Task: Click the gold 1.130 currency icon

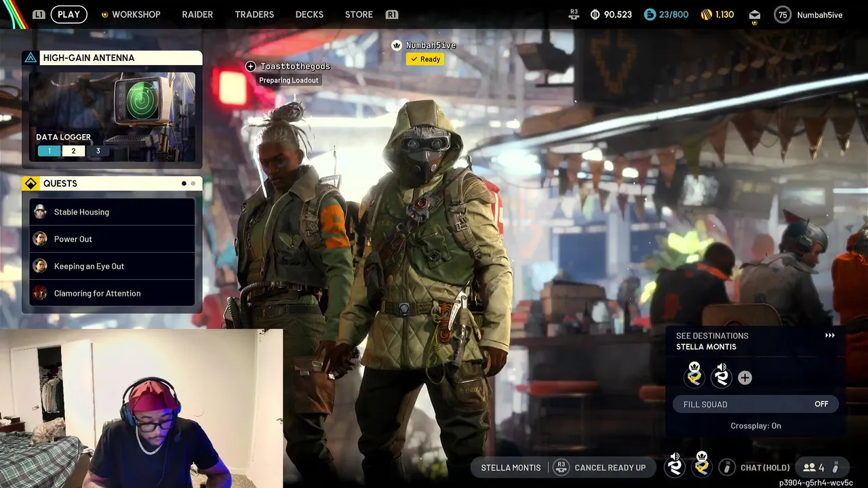Action: [x=706, y=14]
